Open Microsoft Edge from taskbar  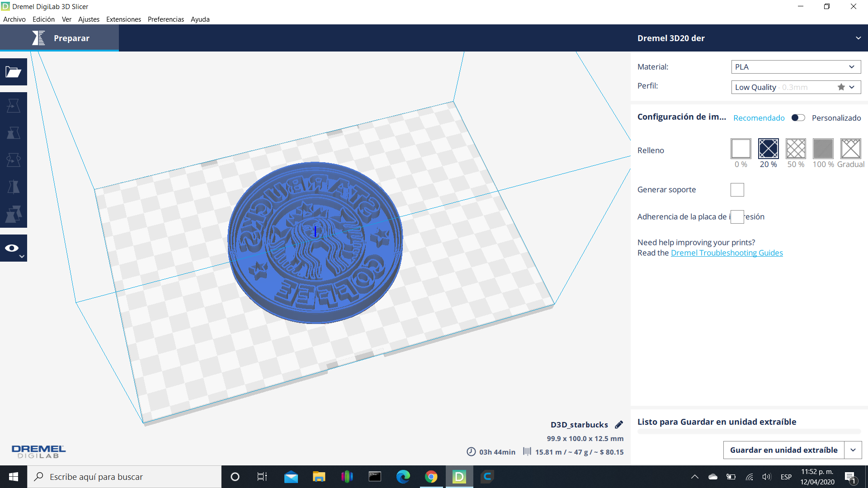(x=403, y=477)
